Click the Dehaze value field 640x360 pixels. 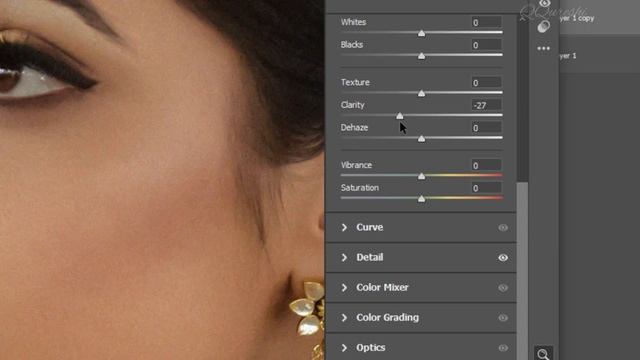pyautogui.click(x=486, y=128)
